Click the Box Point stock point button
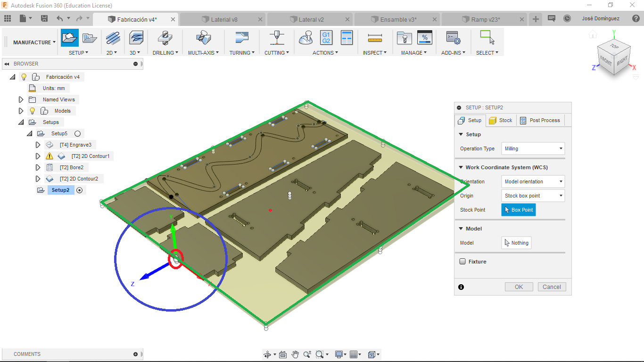644x362 pixels. [518, 210]
